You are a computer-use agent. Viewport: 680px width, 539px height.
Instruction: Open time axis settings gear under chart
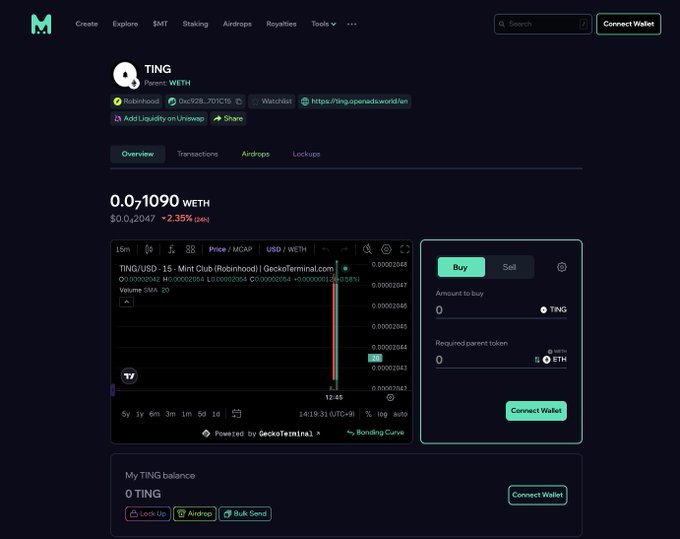coord(390,398)
